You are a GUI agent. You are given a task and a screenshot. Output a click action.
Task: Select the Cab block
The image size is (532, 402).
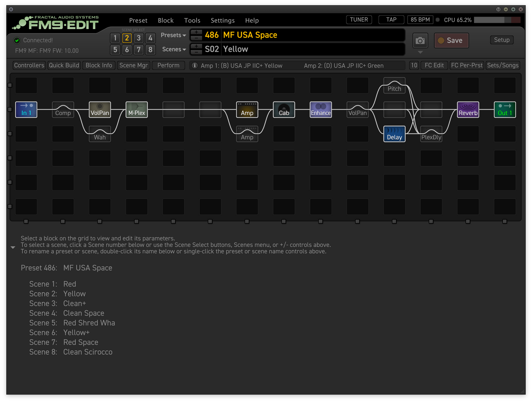(283, 110)
